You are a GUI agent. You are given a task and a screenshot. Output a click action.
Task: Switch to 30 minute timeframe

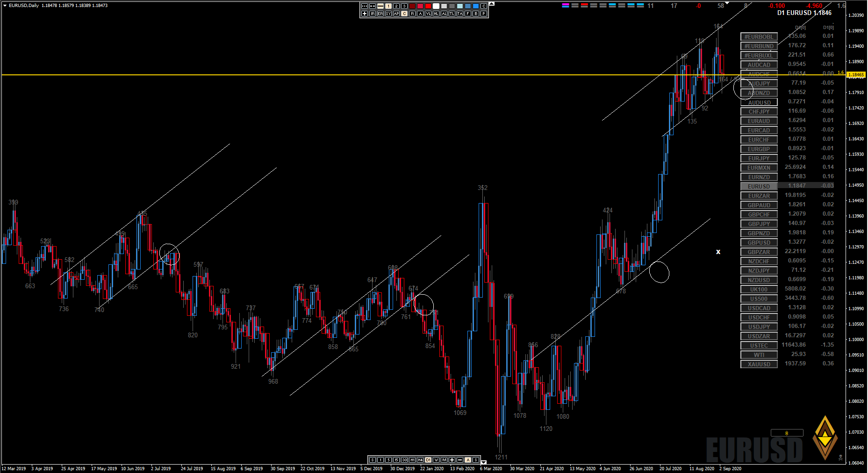404,460
